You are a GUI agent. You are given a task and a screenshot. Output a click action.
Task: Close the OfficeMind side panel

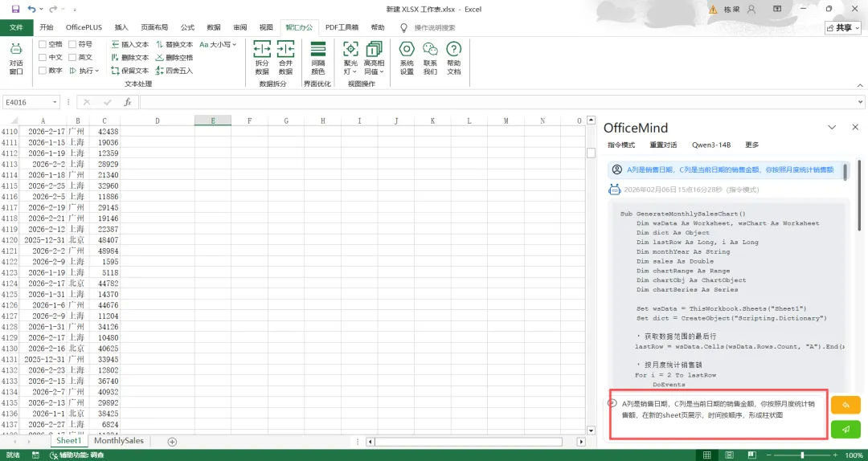pyautogui.click(x=854, y=127)
